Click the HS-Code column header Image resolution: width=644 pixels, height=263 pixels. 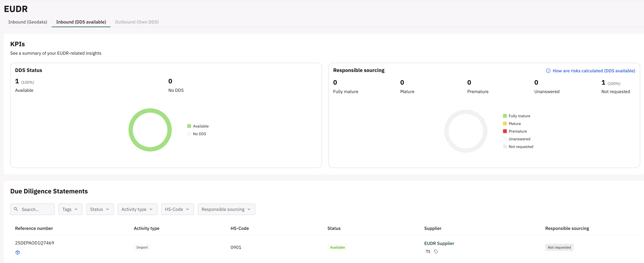[x=240, y=228]
